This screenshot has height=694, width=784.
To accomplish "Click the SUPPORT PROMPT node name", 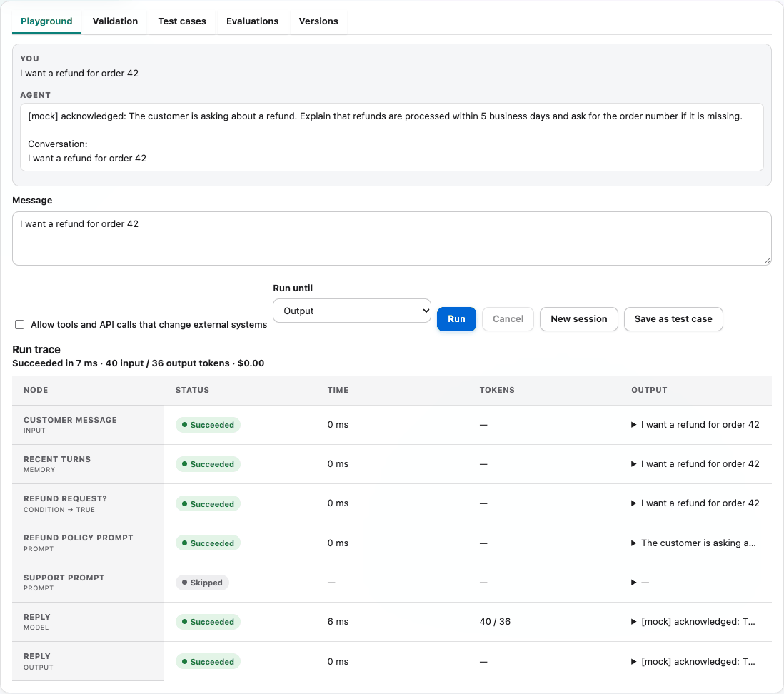I will (64, 578).
